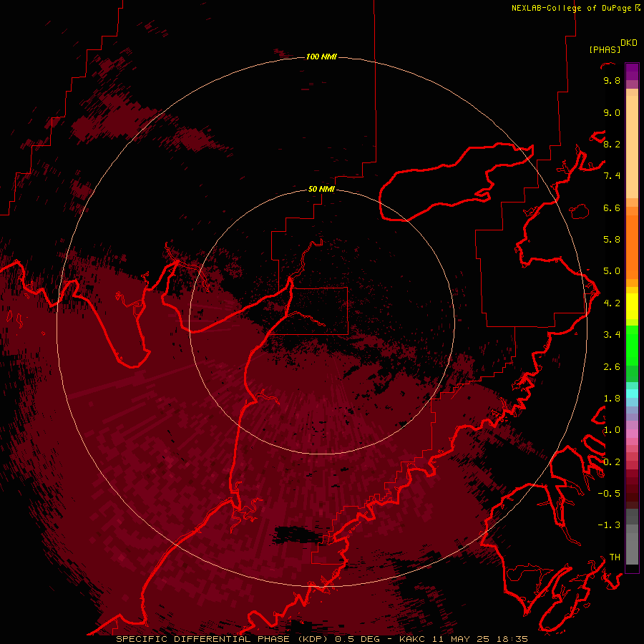Click the TH label on the scale
The height and width of the screenshot is (644, 644).
pos(615,557)
